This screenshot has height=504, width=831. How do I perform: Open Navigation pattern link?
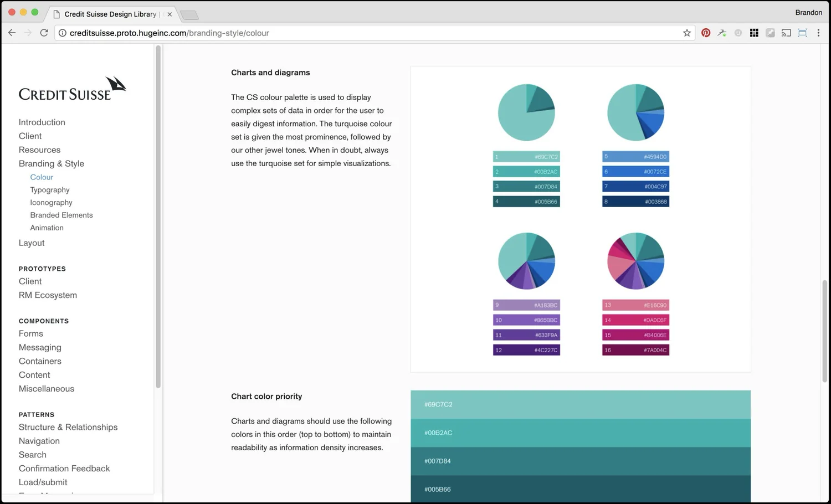39,441
